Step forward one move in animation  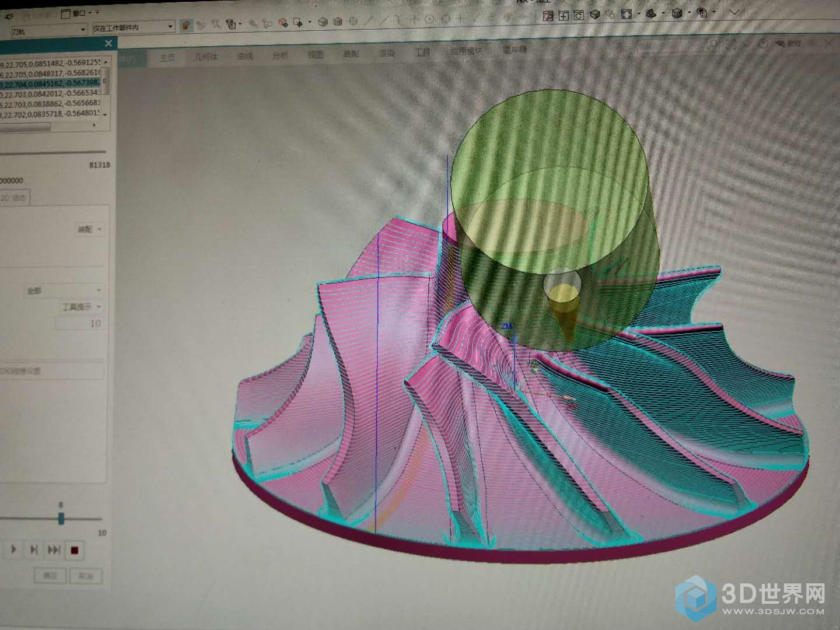click(33, 549)
